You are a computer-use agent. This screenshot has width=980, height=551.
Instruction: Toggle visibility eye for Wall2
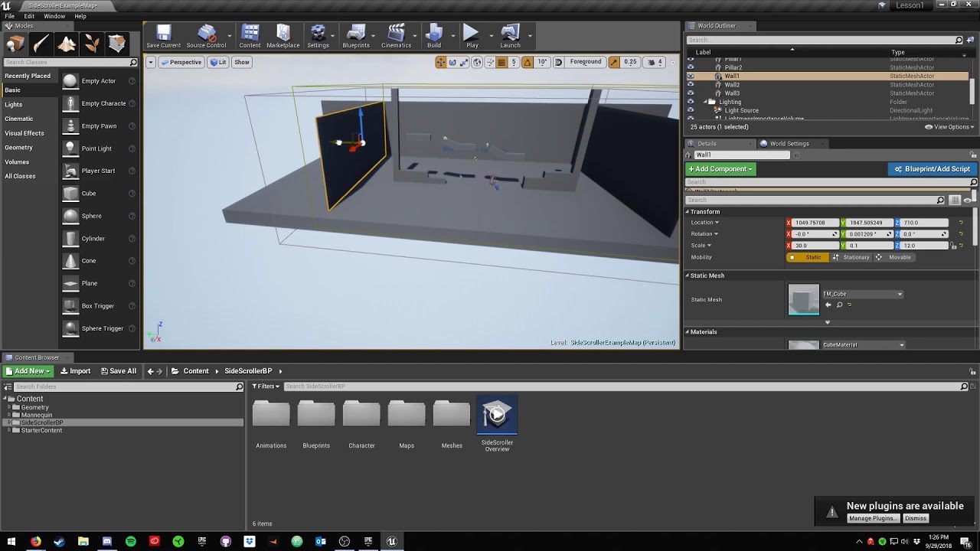(x=691, y=85)
